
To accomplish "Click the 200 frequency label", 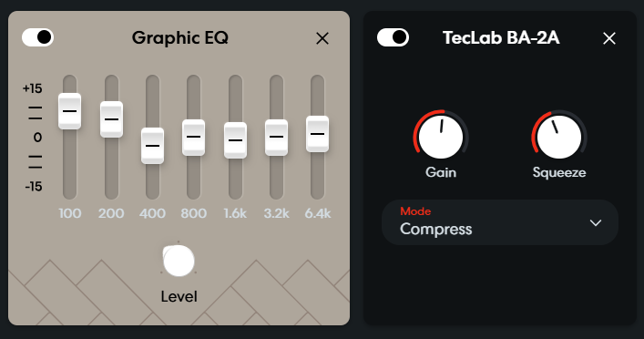I will point(111,213).
